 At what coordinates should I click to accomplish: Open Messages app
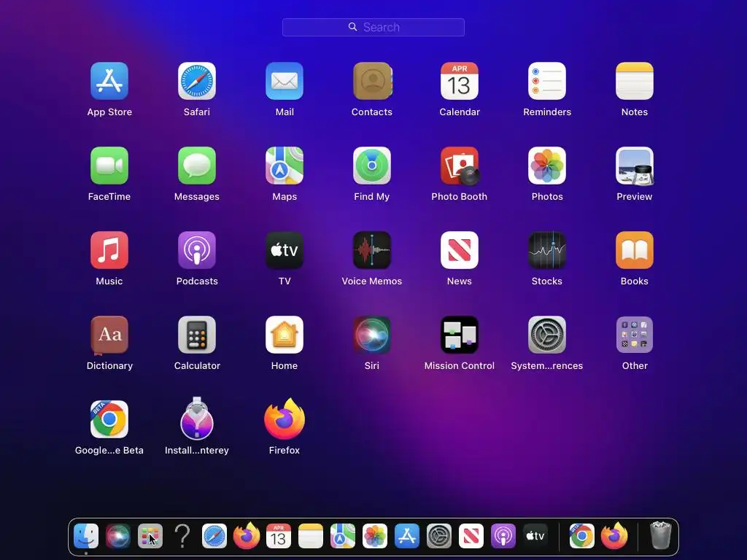pos(197,166)
